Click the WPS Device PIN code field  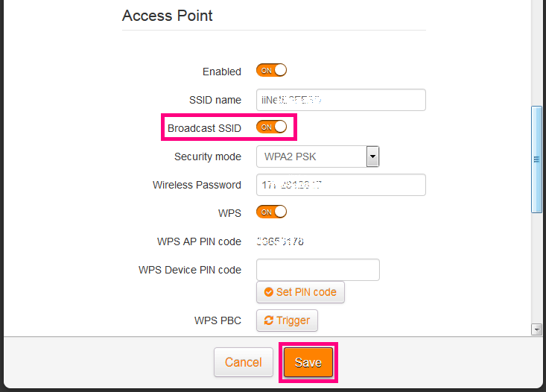tap(317, 270)
